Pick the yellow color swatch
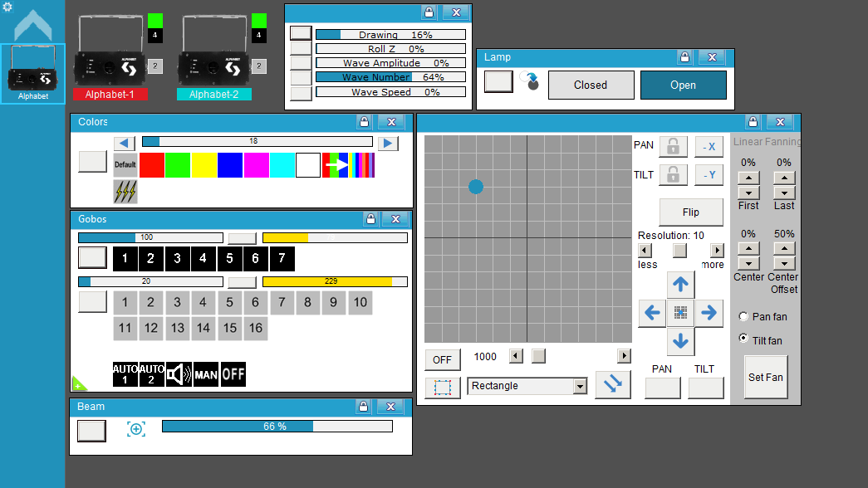Image resolution: width=868 pixels, height=488 pixels. point(204,165)
